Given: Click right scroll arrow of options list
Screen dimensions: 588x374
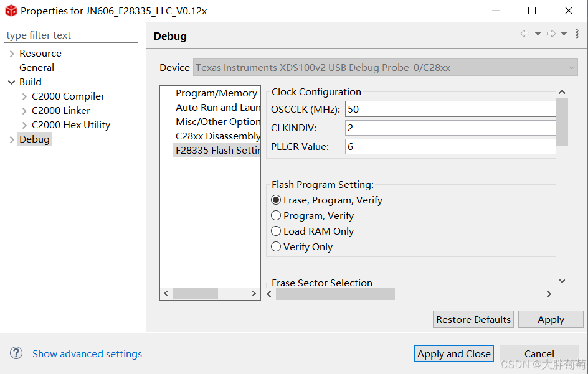Looking at the screenshot, I should tap(254, 294).
